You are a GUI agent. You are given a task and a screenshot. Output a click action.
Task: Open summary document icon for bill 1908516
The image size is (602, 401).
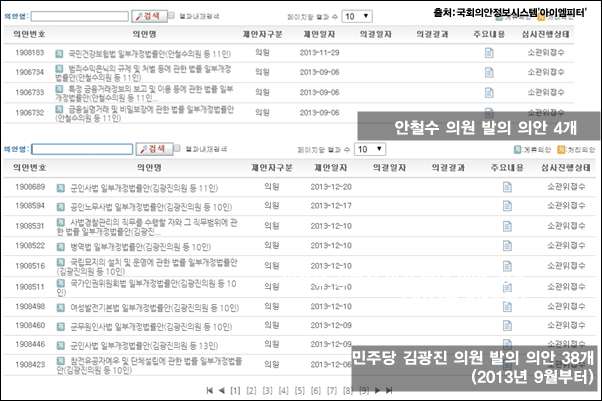pos(507,266)
